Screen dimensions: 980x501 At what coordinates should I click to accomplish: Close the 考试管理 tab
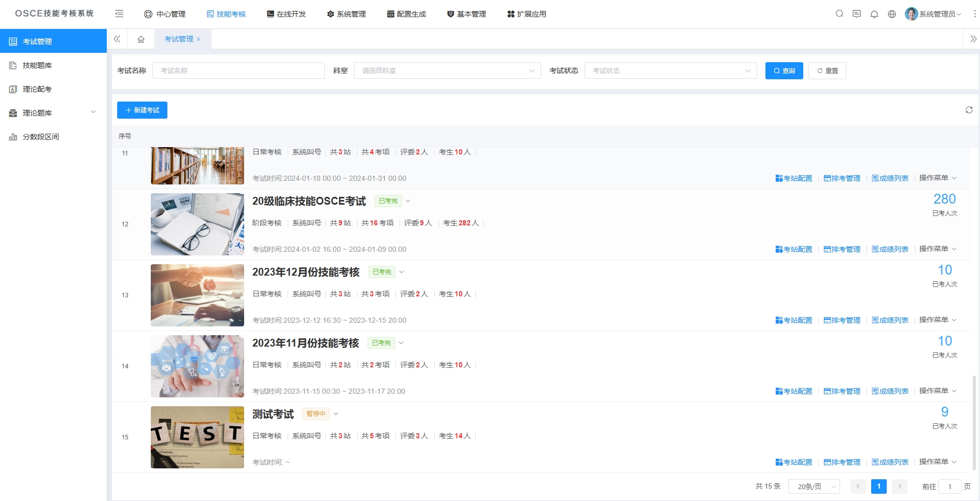(x=198, y=39)
